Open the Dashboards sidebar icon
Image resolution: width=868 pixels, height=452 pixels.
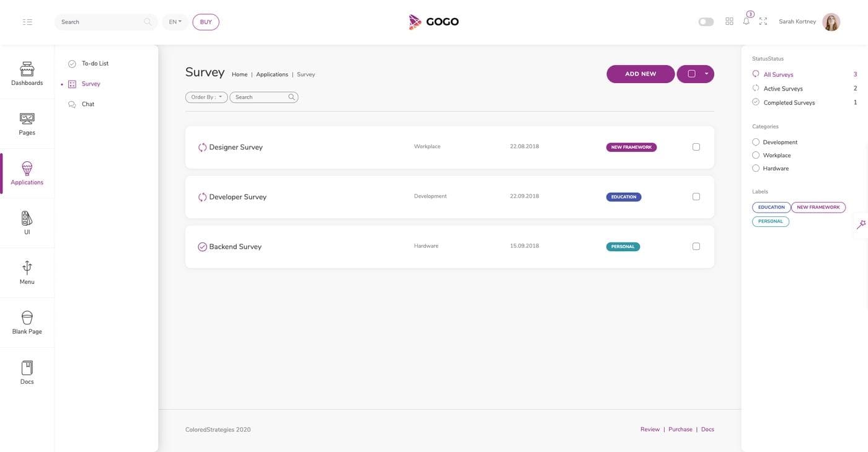point(27,74)
